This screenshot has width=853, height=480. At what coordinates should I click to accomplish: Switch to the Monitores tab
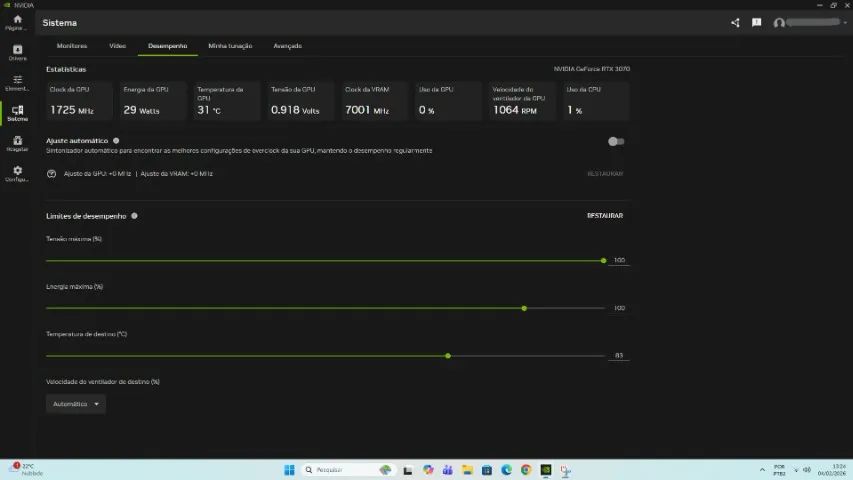[72, 46]
